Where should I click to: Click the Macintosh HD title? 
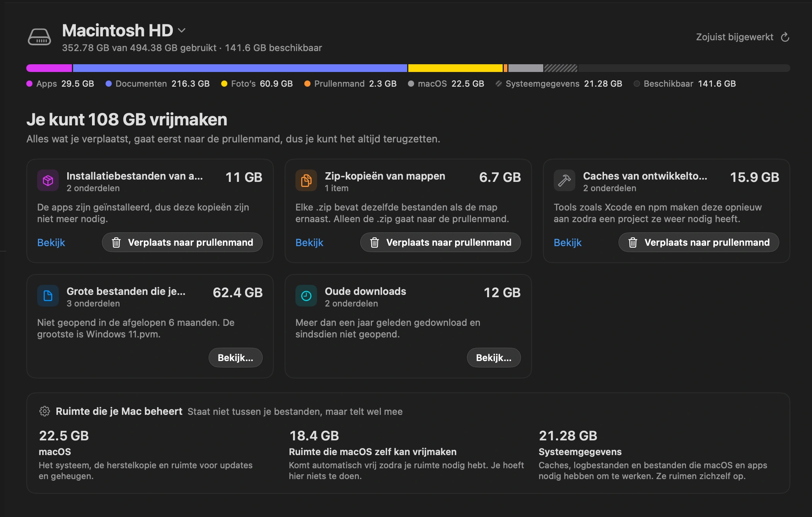coord(118,30)
